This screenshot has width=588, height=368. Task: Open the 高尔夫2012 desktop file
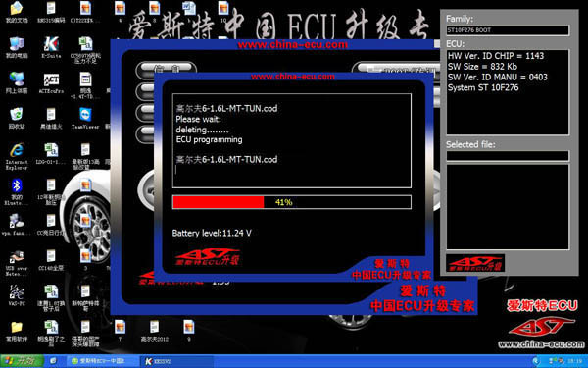pyautogui.click(x=155, y=331)
